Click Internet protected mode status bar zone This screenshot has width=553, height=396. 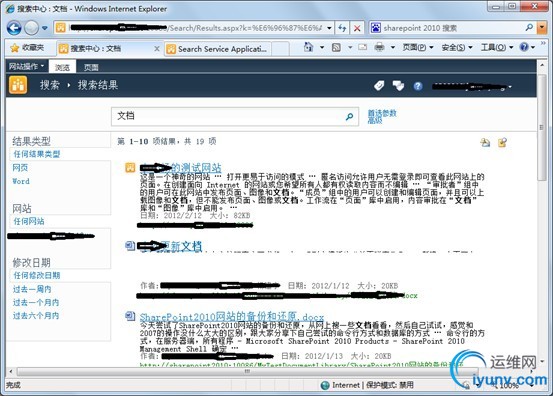pyautogui.click(x=367, y=385)
